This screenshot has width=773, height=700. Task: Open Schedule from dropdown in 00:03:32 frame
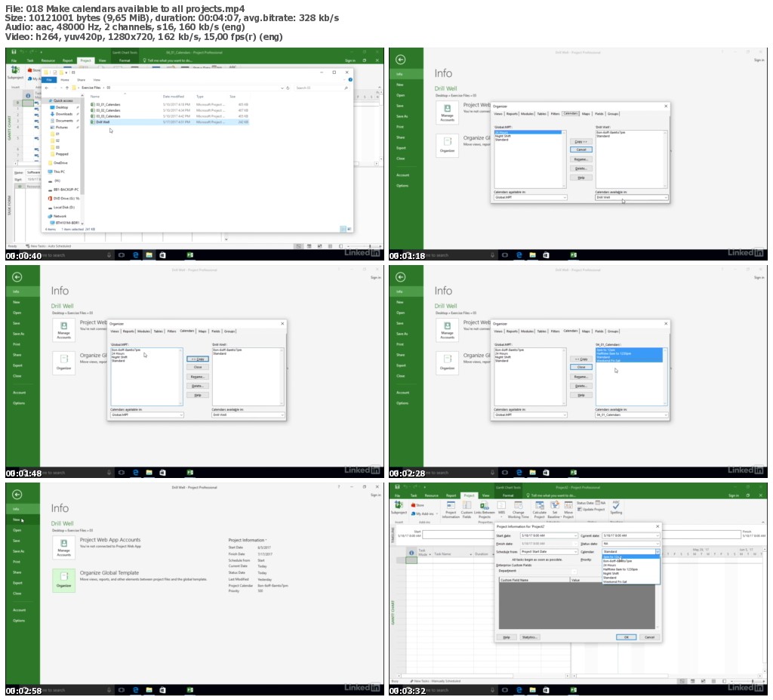click(574, 551)
